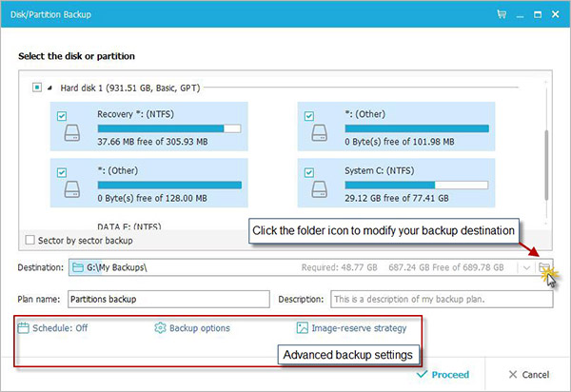
Task: Click the Image-reserve strategy picture icon
Action: pos(303,328)
